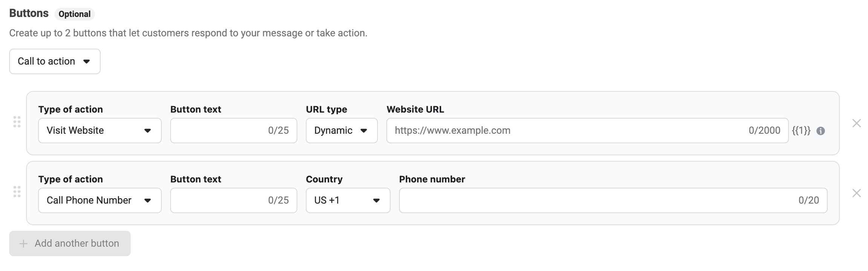
Task: Change the Dynamic URL type dropdown
Action: click(x=341, y=130)
